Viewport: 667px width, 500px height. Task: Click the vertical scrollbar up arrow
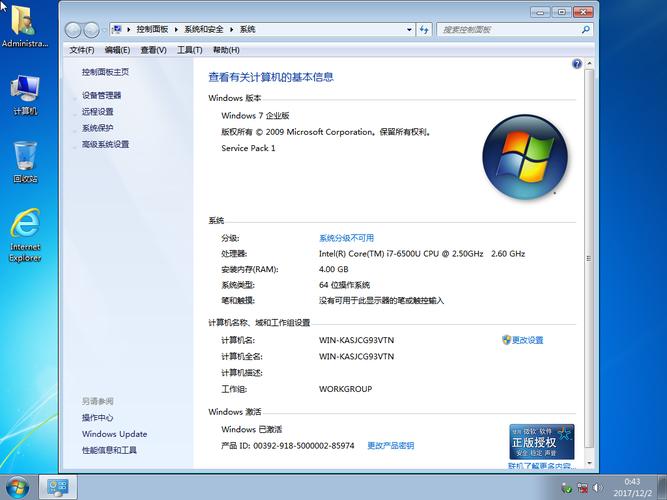click(589, 63)
